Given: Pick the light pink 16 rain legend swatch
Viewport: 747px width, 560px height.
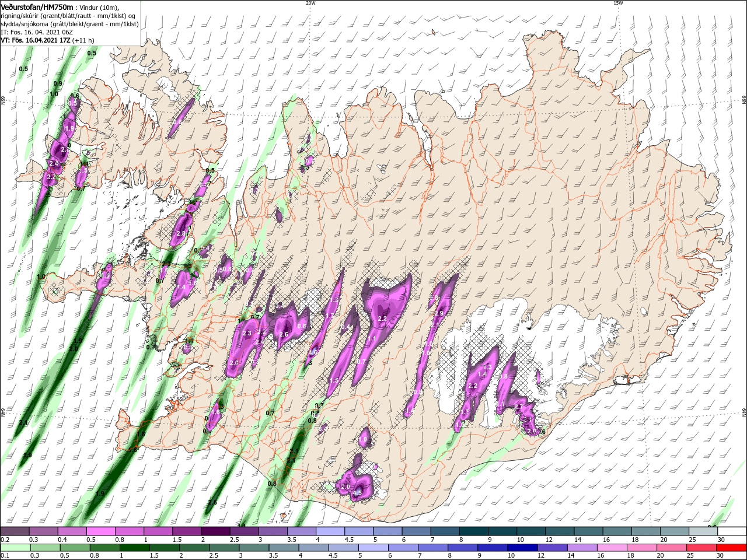Looking at the screenshot, I should [x=612, y=548].
